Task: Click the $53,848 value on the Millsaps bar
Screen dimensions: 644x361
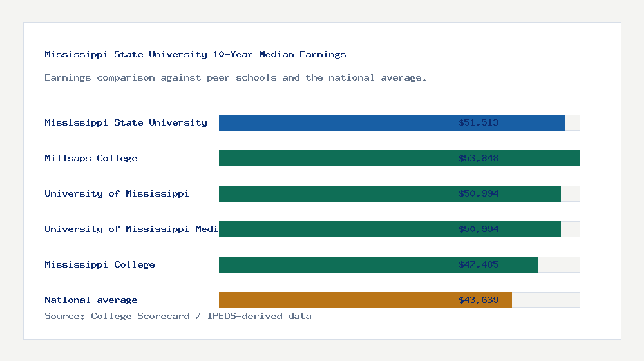Action: 478,159
